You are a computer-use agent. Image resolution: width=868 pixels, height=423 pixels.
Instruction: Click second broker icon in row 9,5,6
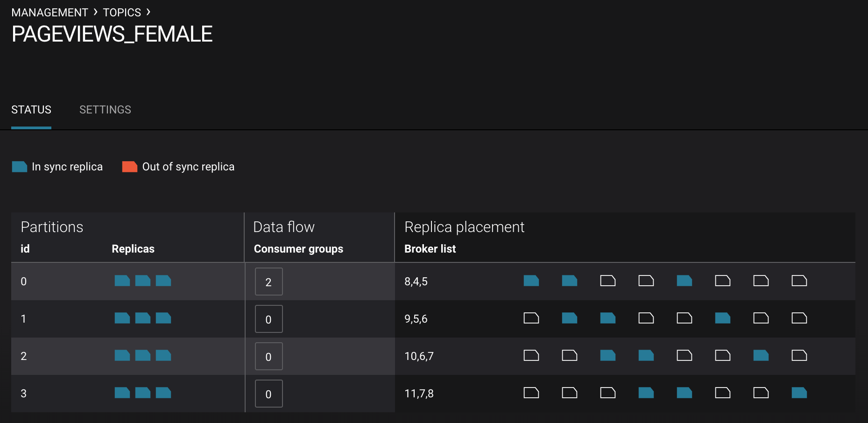[570, 318]
